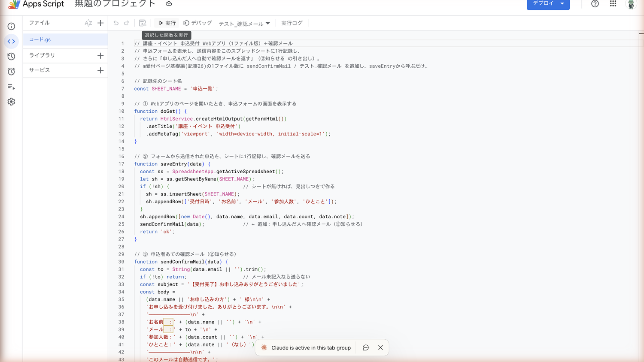Click the redo arrow icon
This screenshot has width=644, height=362.
point(127,23)
